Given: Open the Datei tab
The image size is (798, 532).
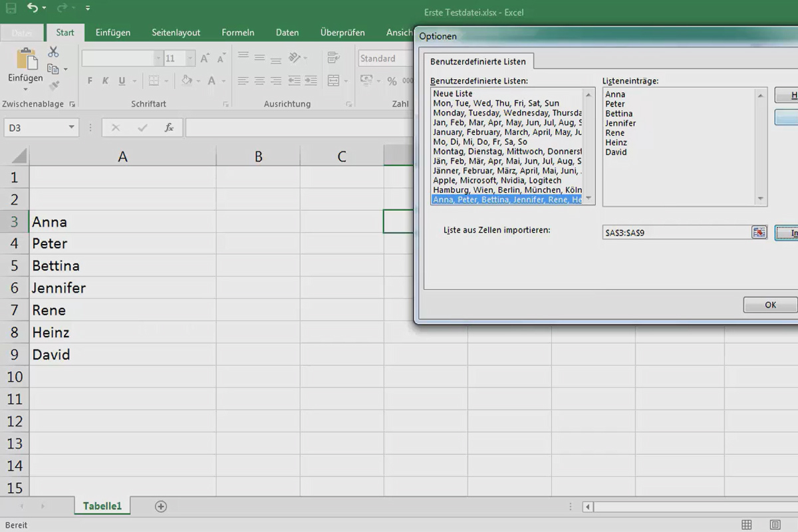Looking at the screenshot, I should [x=22, y=33].
